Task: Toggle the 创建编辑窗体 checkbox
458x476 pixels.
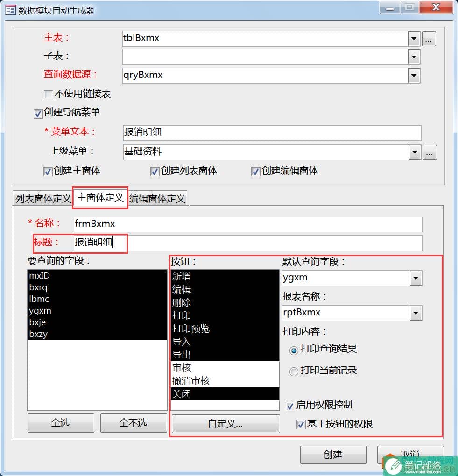Action: tap(255, 172)
